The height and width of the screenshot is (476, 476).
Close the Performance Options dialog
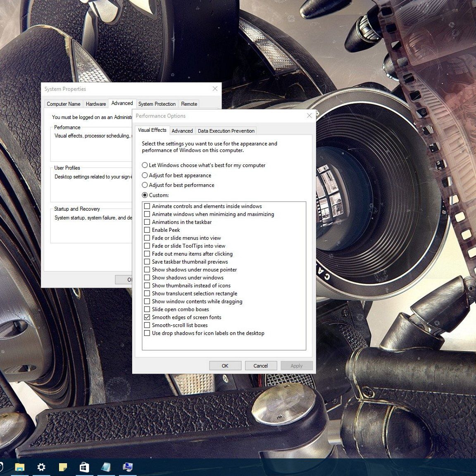pyautogui.click(x=309, y=116)
